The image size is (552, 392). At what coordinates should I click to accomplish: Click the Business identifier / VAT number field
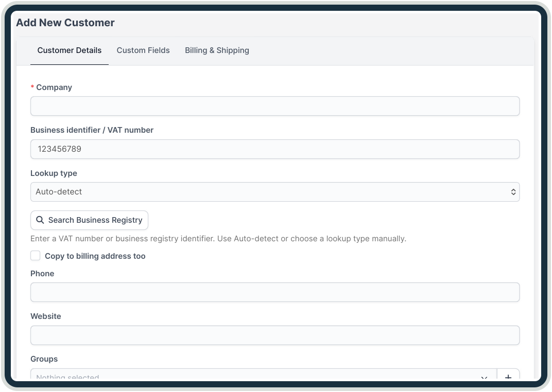tap(275, 149)
